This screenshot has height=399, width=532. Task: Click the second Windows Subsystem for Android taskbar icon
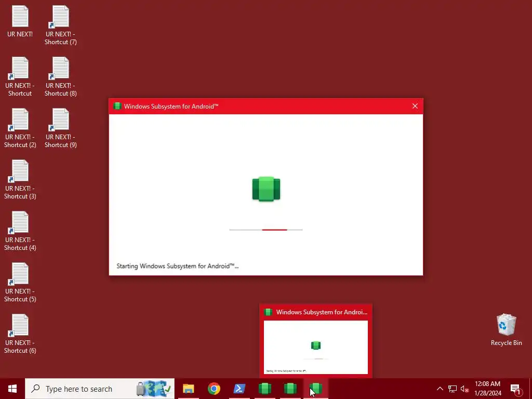tap(290, 389)
